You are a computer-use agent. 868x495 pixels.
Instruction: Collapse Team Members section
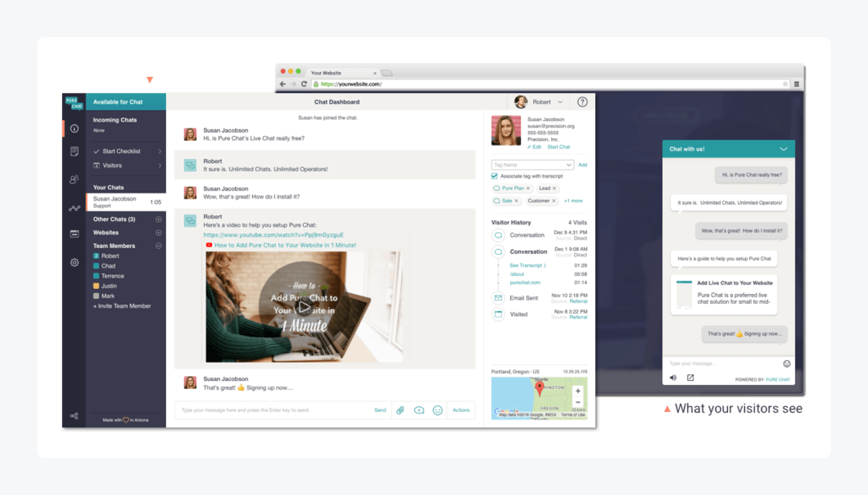[159, 246]
